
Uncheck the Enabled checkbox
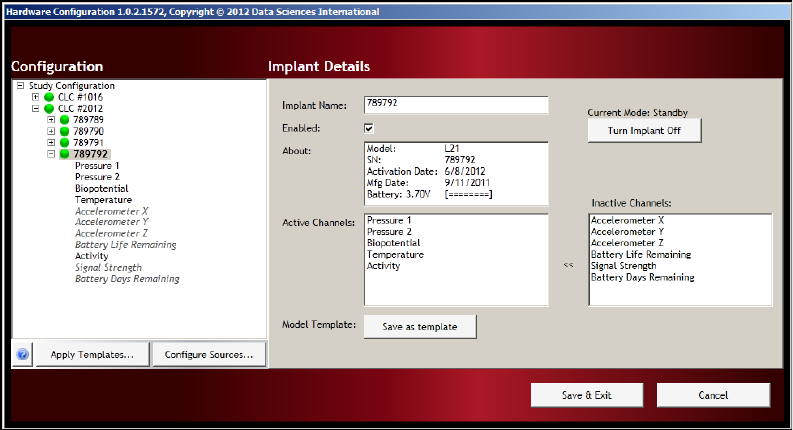click(x=369, y=128)
